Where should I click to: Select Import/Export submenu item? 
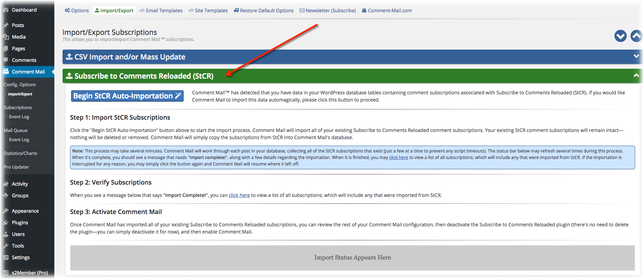(20, 94)
